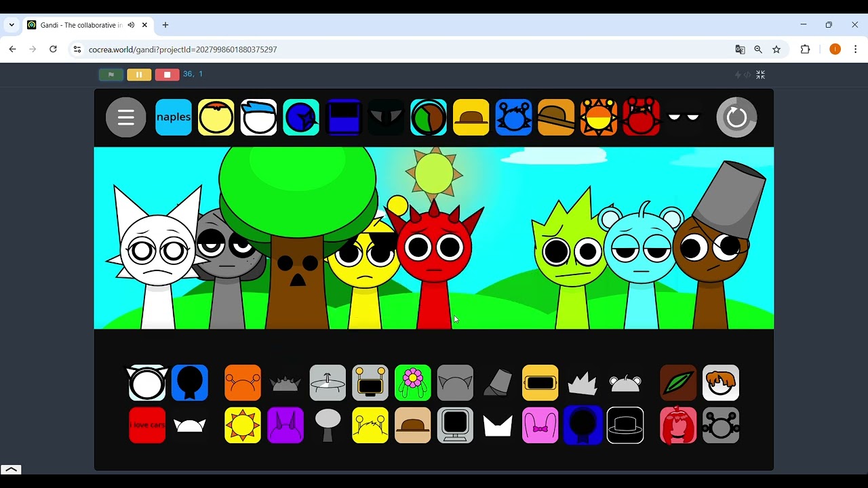
Task: Choose the gray bucket icon
Action: click(498, 382)
